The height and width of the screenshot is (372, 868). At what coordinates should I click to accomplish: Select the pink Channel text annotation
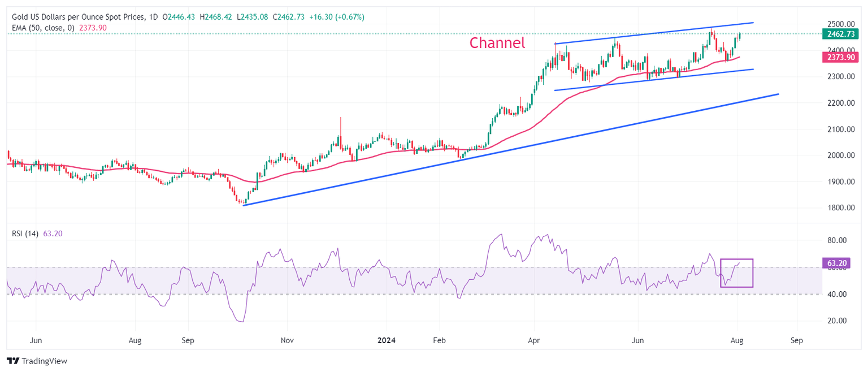(497, 42)
